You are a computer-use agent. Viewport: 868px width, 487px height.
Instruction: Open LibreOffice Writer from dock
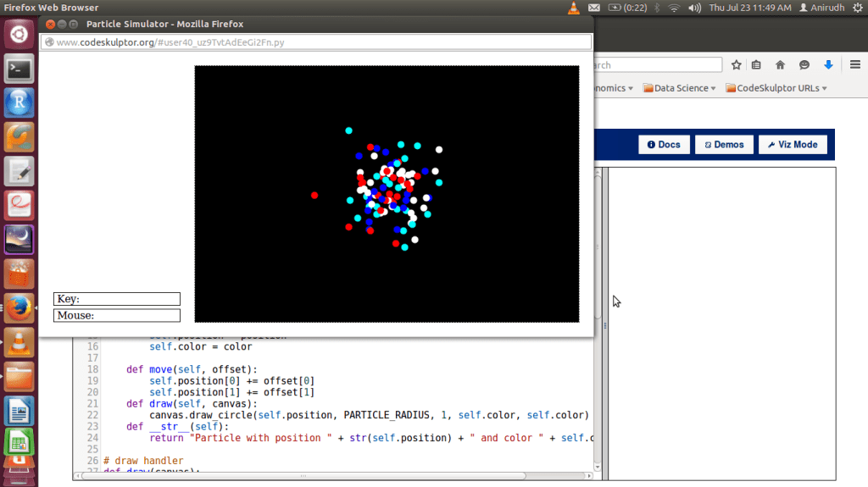coord(19,411)
